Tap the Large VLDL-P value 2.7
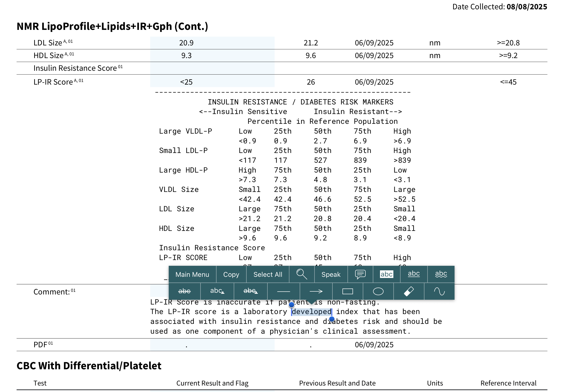 click(320, 141)
